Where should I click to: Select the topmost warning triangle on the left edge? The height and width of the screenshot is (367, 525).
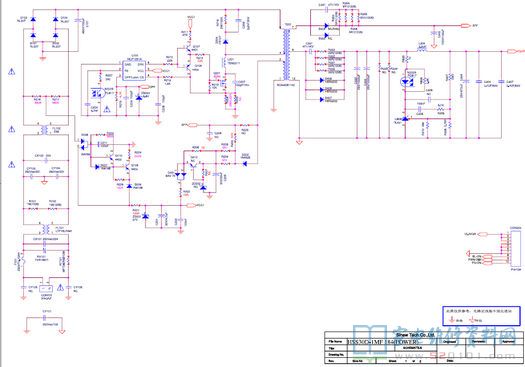12,71
